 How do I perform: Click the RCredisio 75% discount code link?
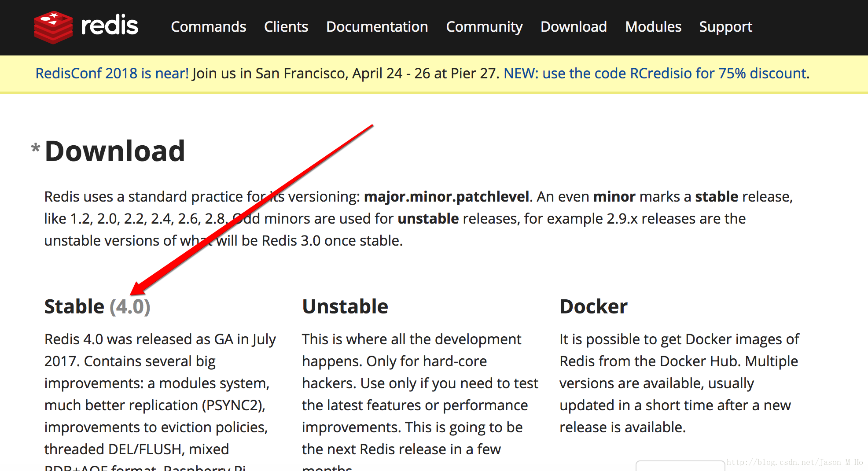(x=655, y=73)
